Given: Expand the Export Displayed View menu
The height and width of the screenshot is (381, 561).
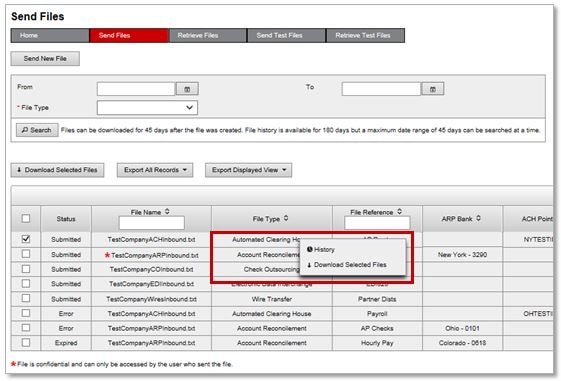Looking at the screenshot, I should 248,170.
